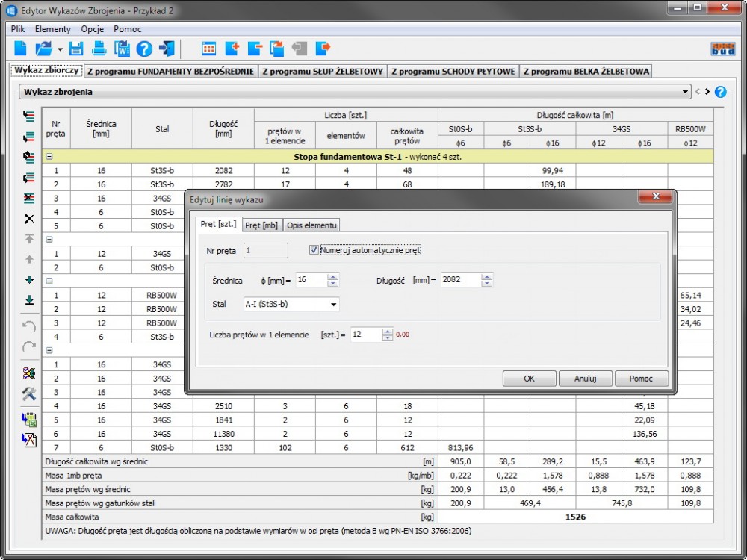Image resolution: width=747 pixels, height=560 pixels.
Task: Open the Elementy menu
Action: tap(53, 29)
